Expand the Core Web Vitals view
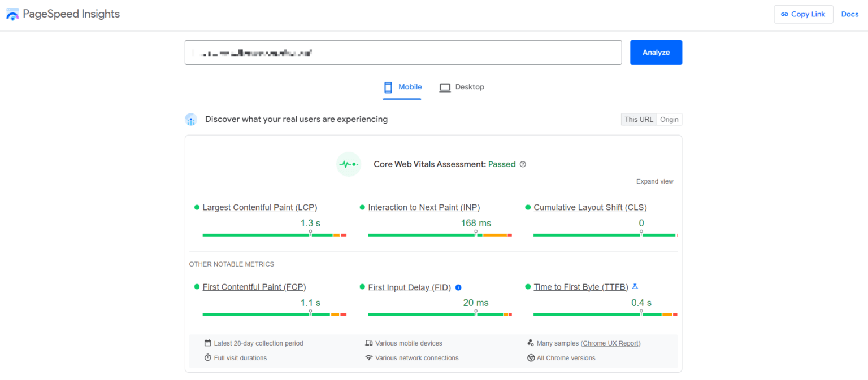Image resolution: width=868 pixels, height=380 pixels. [654, 181]
